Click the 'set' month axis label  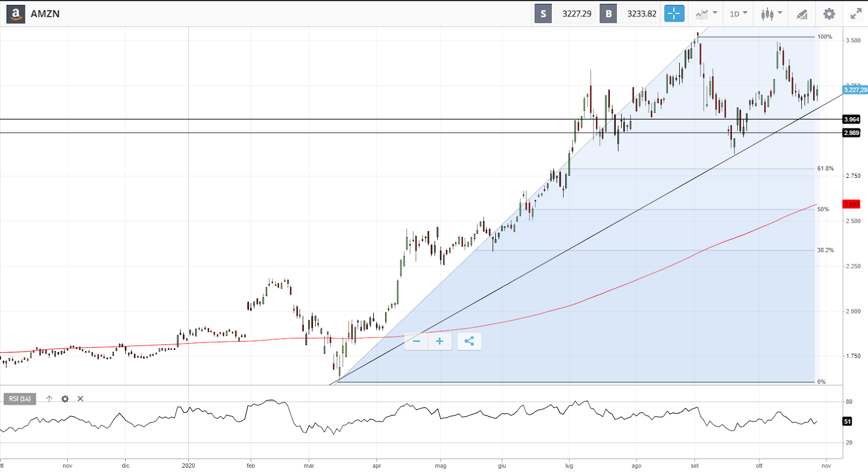694,465
